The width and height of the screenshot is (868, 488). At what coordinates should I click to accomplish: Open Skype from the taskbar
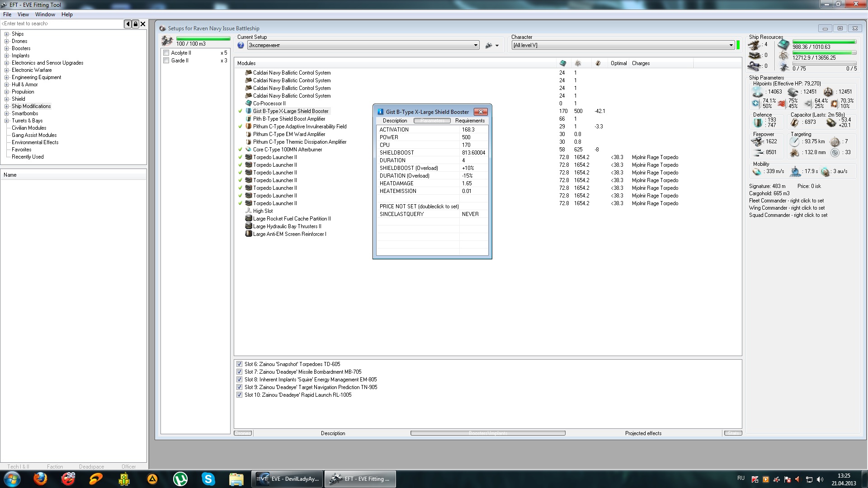click(x=208, y=479)
